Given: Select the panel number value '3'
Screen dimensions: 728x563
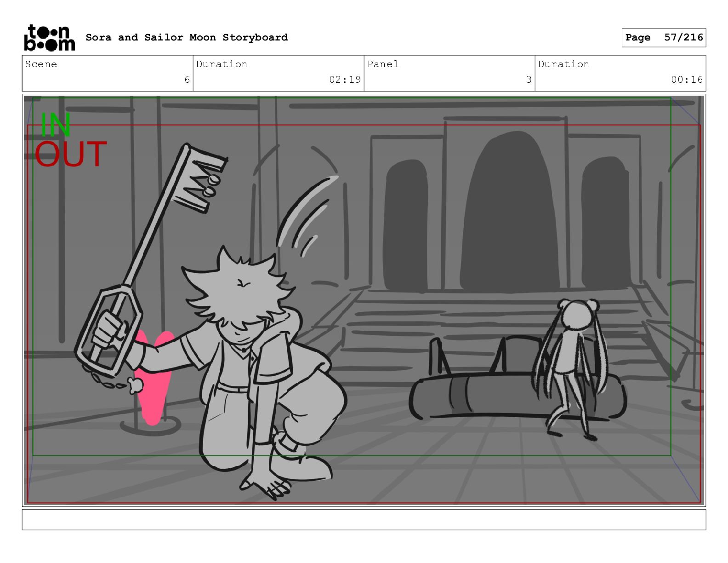Looking at the screenshot, I should tap(529, 80).
